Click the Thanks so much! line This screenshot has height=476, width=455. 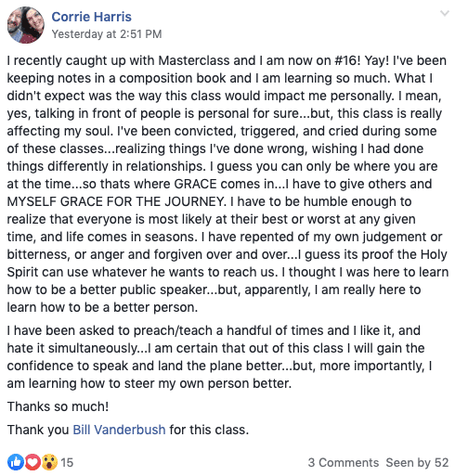[58, 406]
